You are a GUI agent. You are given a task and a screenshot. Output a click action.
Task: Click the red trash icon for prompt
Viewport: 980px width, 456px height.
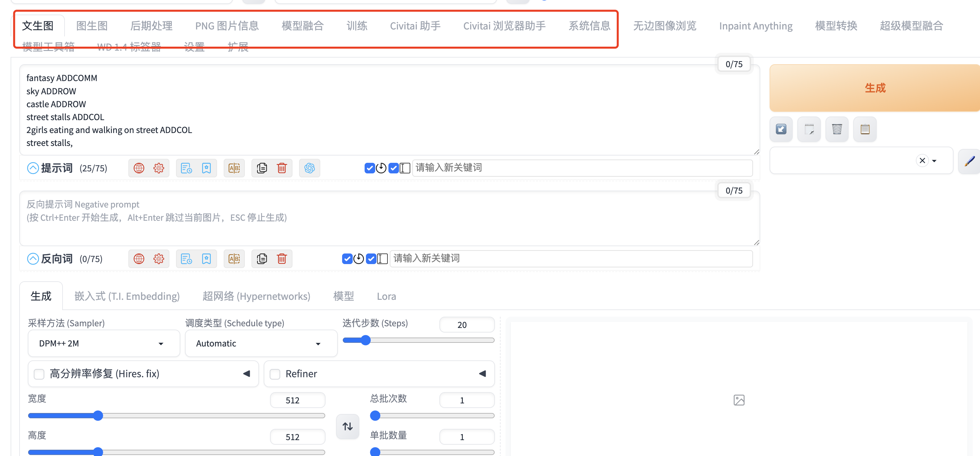282,168
